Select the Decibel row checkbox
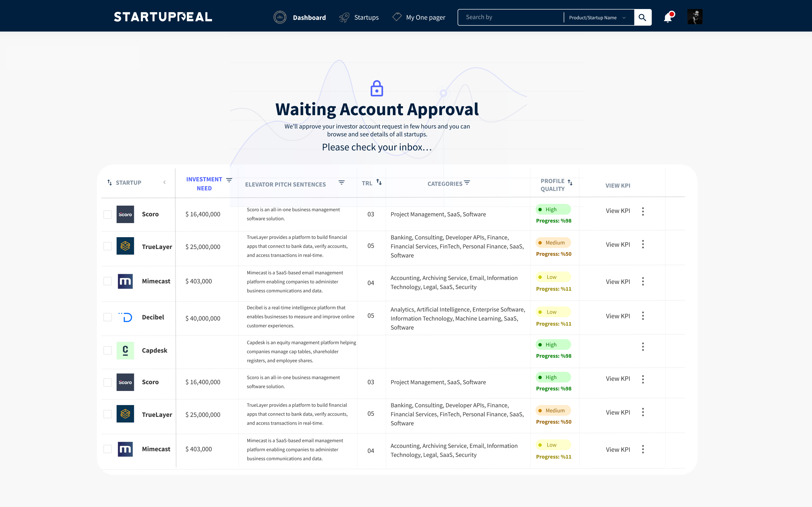Viewport: 812px width, 507px height. [107, 317]
